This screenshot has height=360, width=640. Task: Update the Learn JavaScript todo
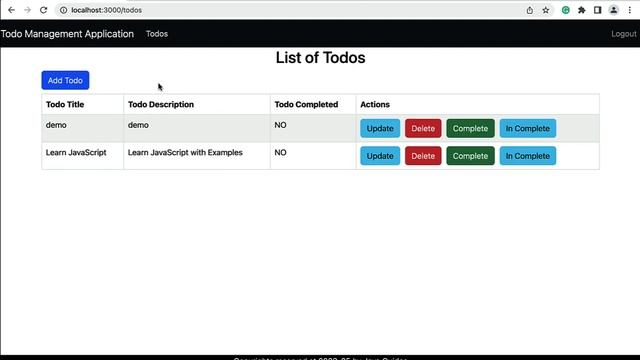[380, 156]
